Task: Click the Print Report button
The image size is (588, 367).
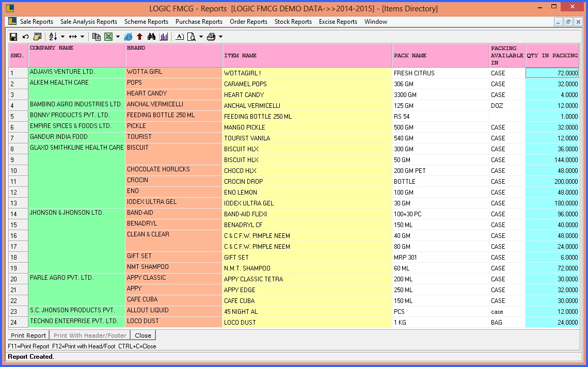Action: (x=28, y=335)
